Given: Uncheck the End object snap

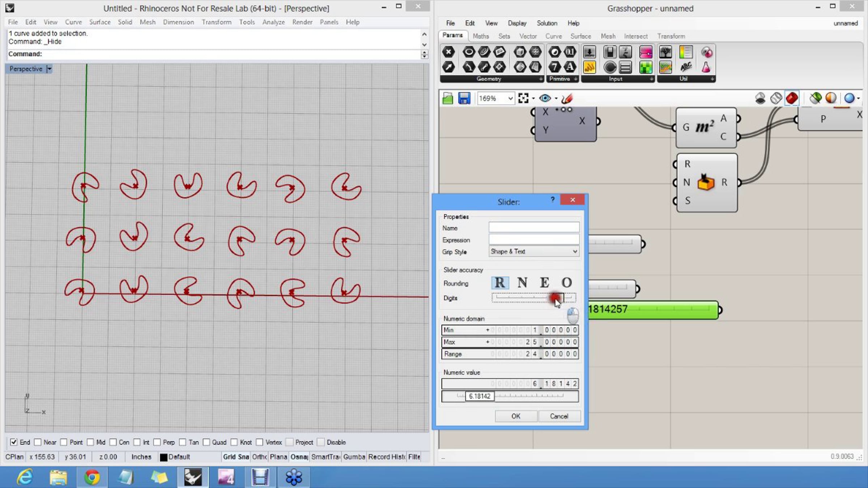Looking at the screenshot, I should tap(14, 442).
